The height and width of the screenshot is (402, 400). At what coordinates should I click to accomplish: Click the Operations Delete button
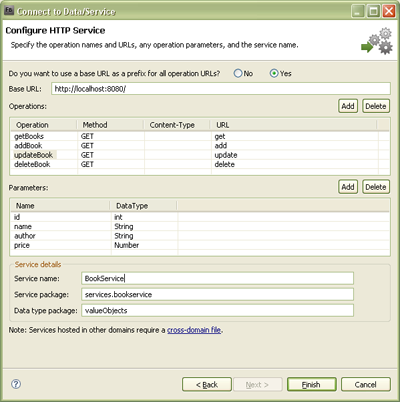tap(376, 106)
